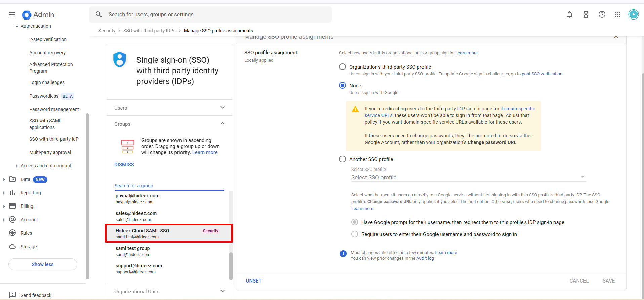Click the user account avatar
This screenshot has width=644, height=300.
tap(633, 14)
